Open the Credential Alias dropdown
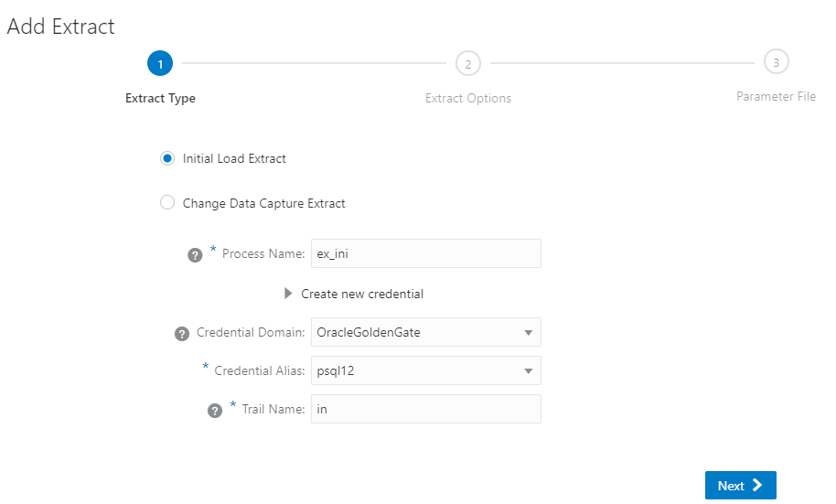836x504 pixels. coord(528,371)
